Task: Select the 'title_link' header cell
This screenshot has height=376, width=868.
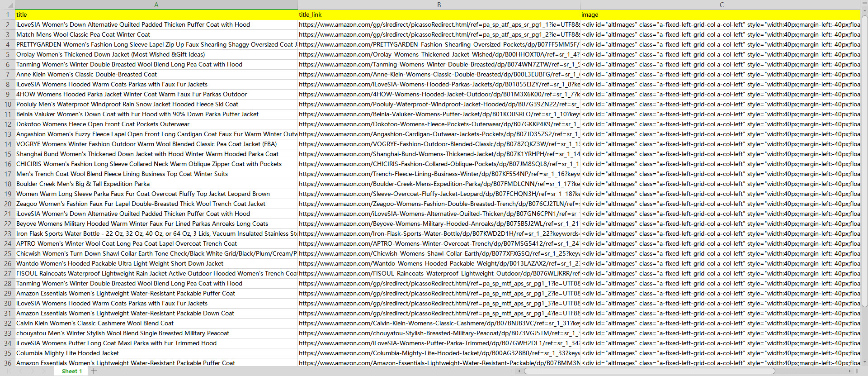Action: click(x=439, y=14)
